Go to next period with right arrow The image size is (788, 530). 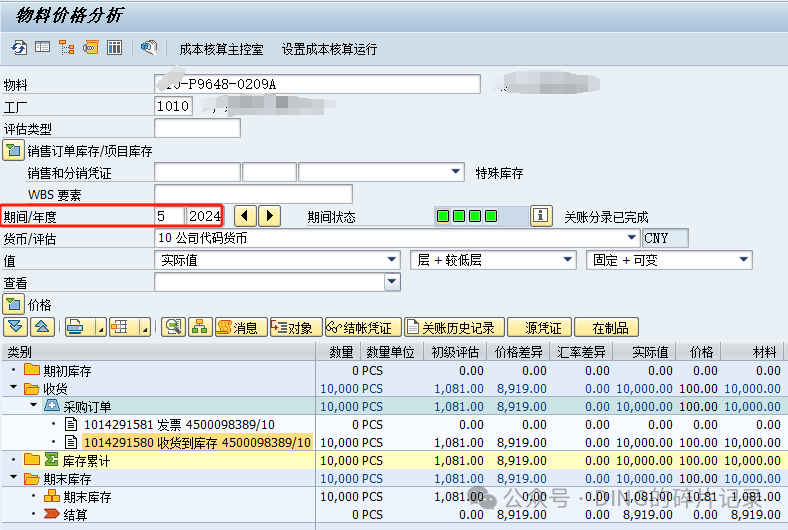(269, 216)
